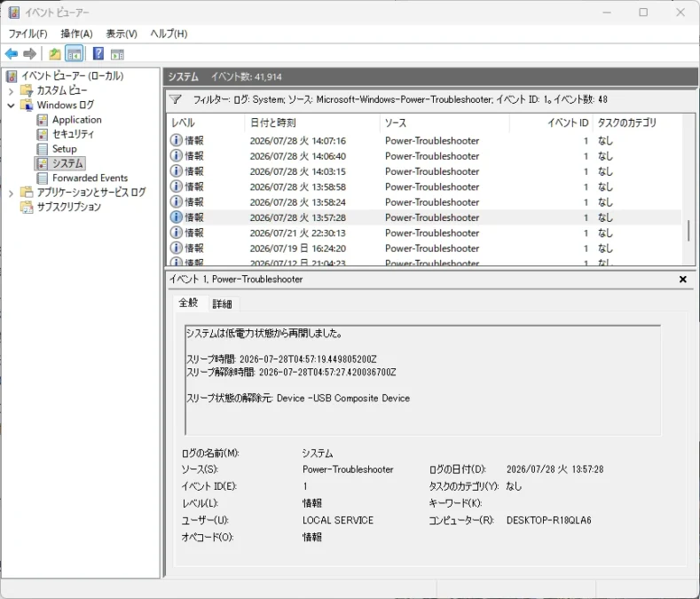Image resolution: width=700 pixels, height=599 pixels.
Task: Click the user value LOCAL SERVICE
Action: (338, 520)
